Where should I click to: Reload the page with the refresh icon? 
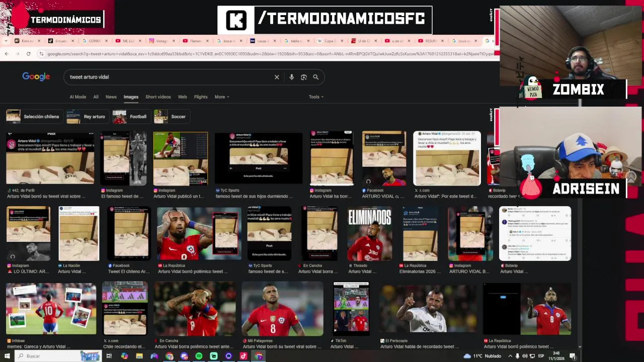click(29, 54)
